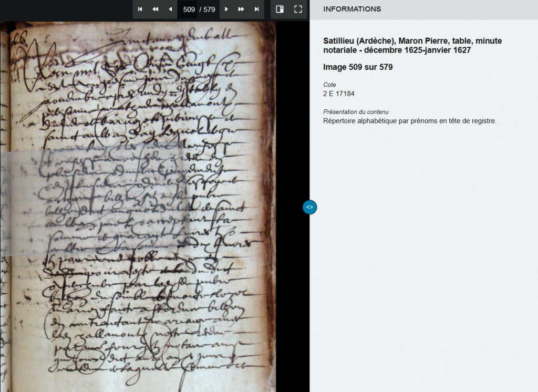Toggle the information side panel icon

point(280,9)
